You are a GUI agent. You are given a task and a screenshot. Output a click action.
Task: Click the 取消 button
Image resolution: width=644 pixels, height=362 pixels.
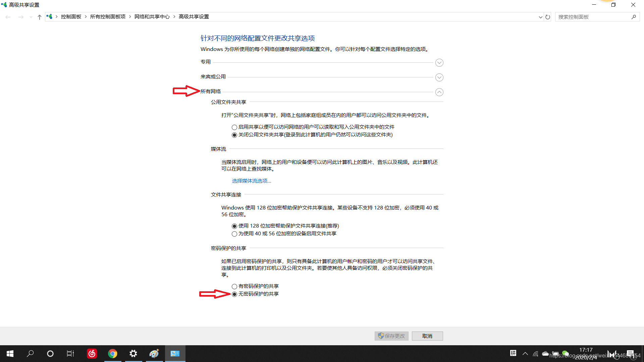427,336
